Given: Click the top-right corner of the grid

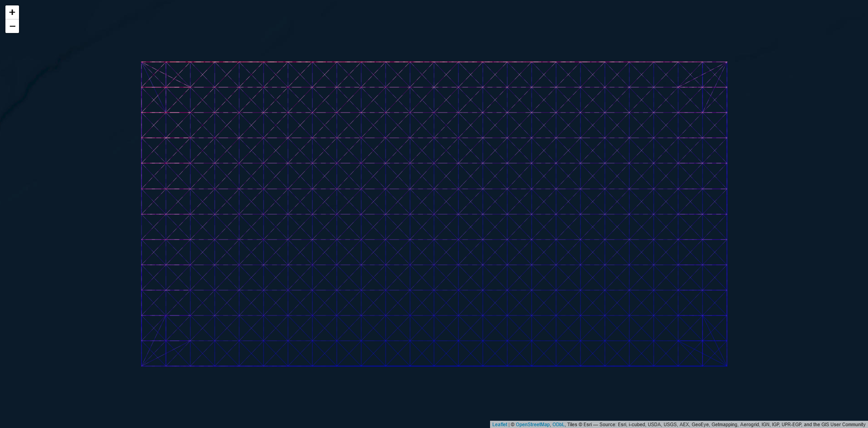Looking at the screenshot, I should click(x=727, y=62).
